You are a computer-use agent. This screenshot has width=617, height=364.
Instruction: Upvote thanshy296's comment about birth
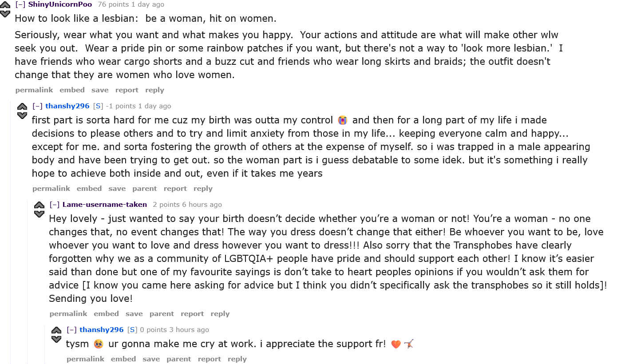(22, 107)
